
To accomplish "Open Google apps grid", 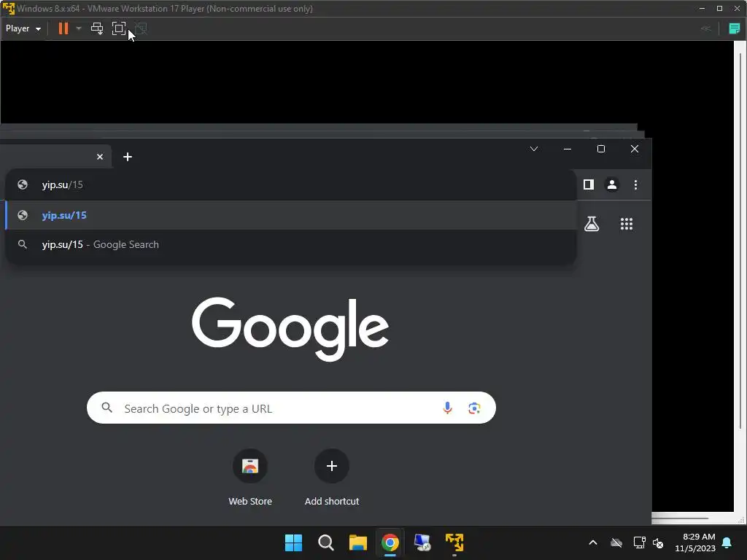I will (x=627, y=224).
